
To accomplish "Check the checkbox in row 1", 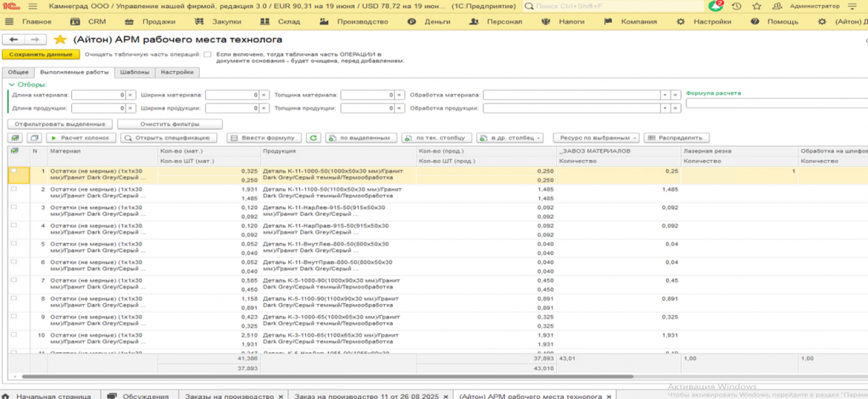I will pyautogui.click(x=13, y=171).
